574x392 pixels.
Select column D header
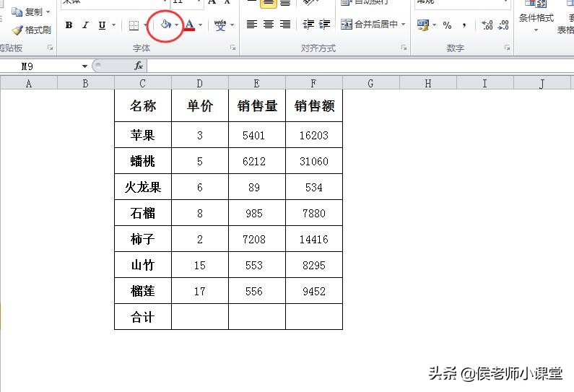(200, 84)
